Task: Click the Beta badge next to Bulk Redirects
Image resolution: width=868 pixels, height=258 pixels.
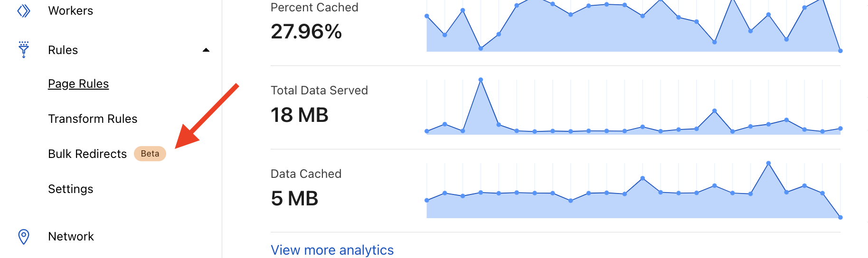Action: (x=150, y=154)
